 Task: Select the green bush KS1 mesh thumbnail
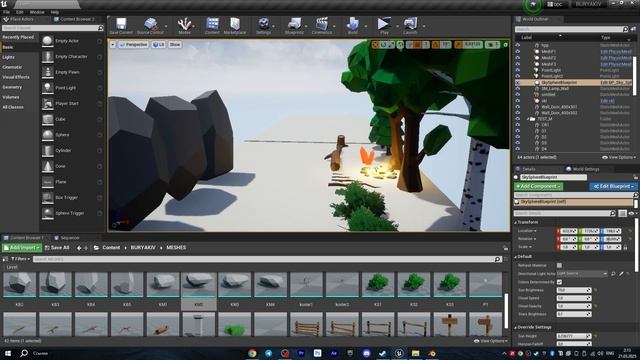click(x=378, y=284)
